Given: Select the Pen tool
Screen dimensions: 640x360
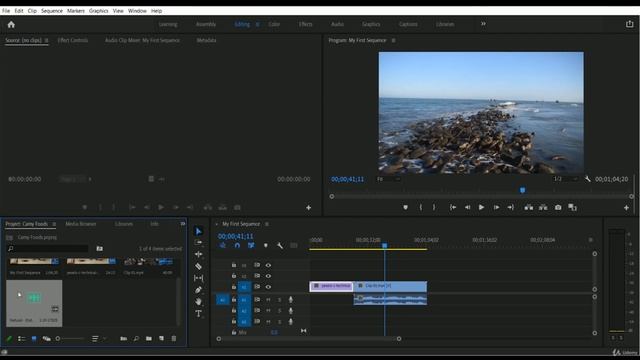Looking at the screenshot, I should tap(199, 290).
